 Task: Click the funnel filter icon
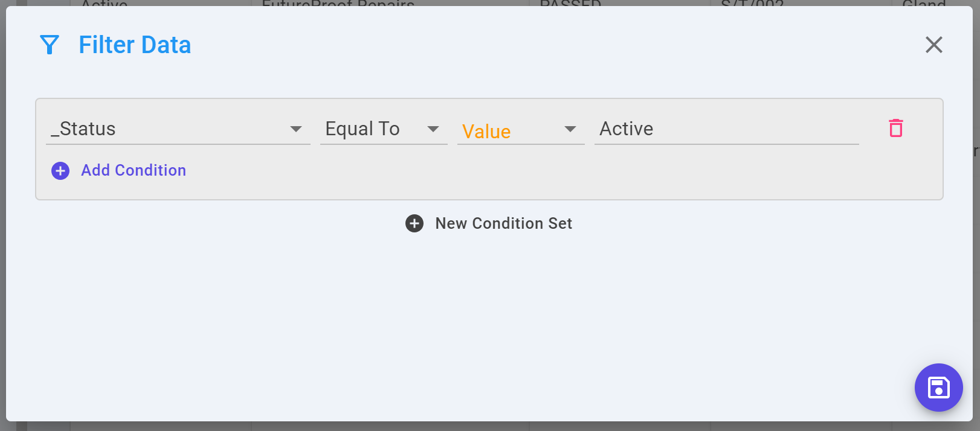point(50,45)
